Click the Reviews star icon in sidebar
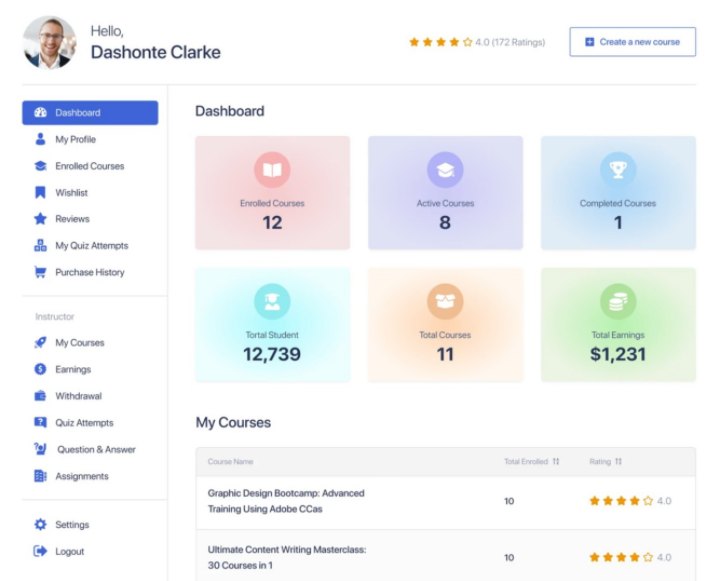Screen dimensions: 720x581 click(40, 219)
